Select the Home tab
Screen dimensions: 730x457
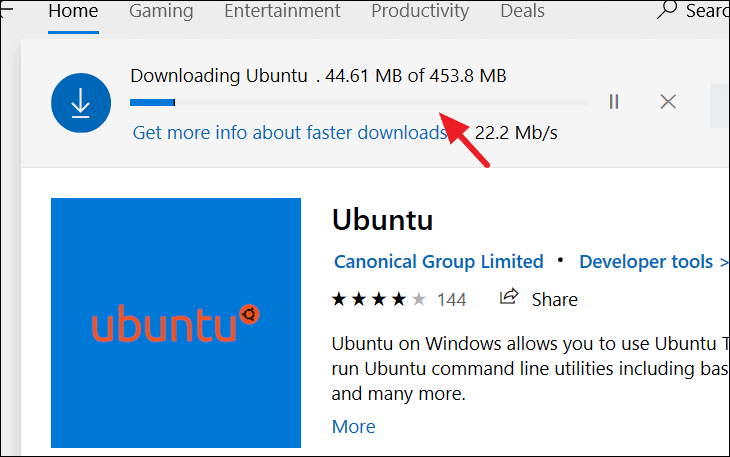(74, 11)
